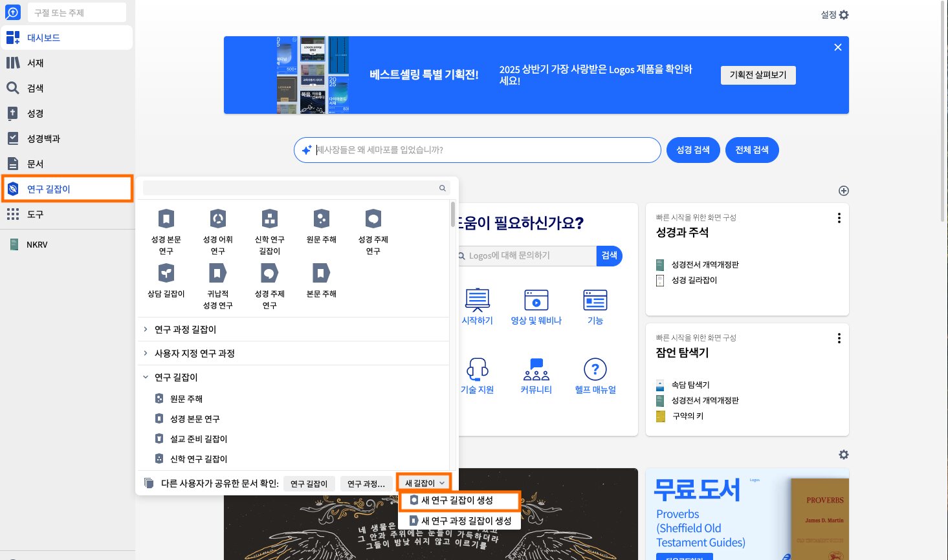Open the 시작하기 help link
The height and width of the screenshot is (560, 948).
click(x=478, y=307)
